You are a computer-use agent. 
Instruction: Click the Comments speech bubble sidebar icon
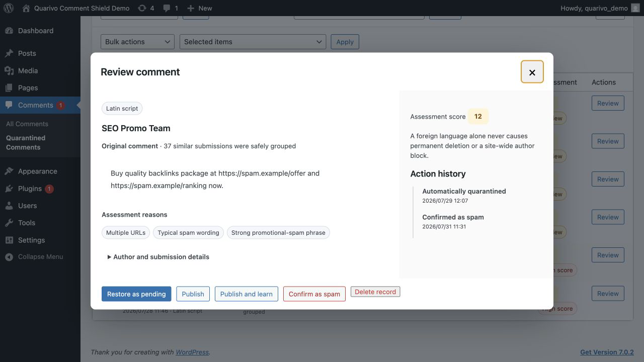9,105
